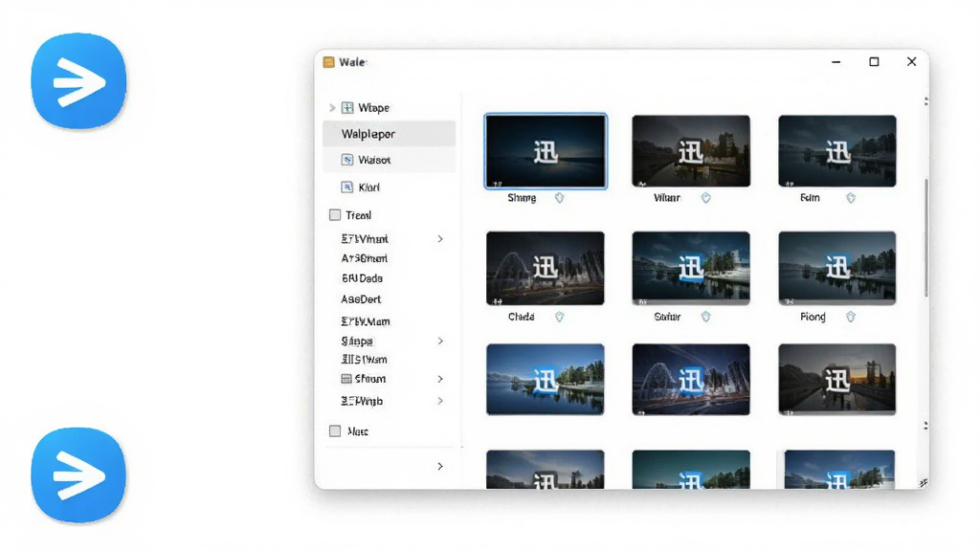
Task: Click the scroll-up arrow of wallpaper grid
Action: (925, 100)
